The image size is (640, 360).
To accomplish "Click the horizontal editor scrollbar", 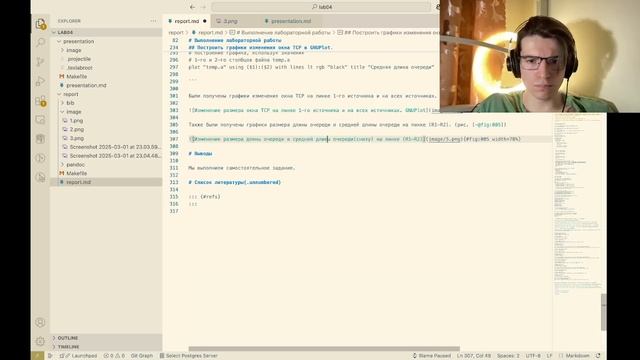I will (x=324, y=349).
